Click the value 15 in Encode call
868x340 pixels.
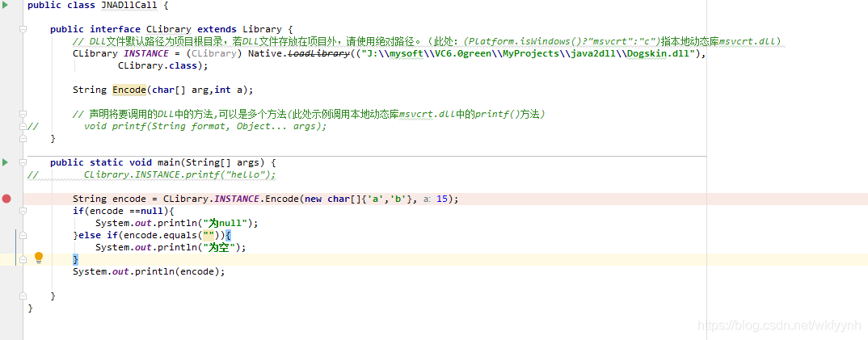coord(442,199)
